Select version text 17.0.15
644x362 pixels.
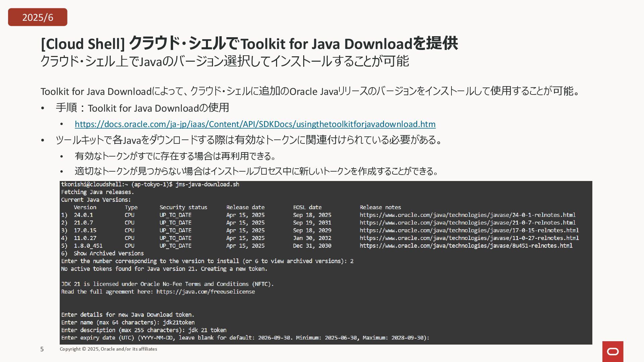pyautogui.click(x=85, y=231)
